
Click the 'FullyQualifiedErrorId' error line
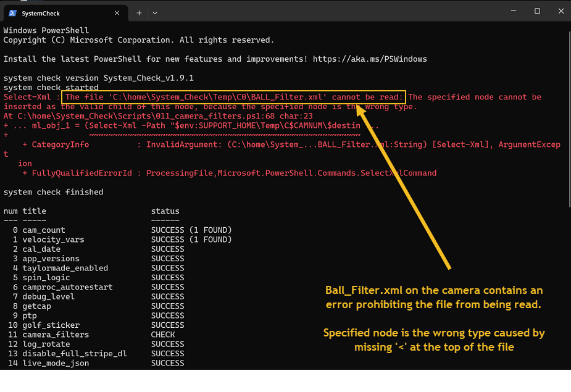(230, 173)
